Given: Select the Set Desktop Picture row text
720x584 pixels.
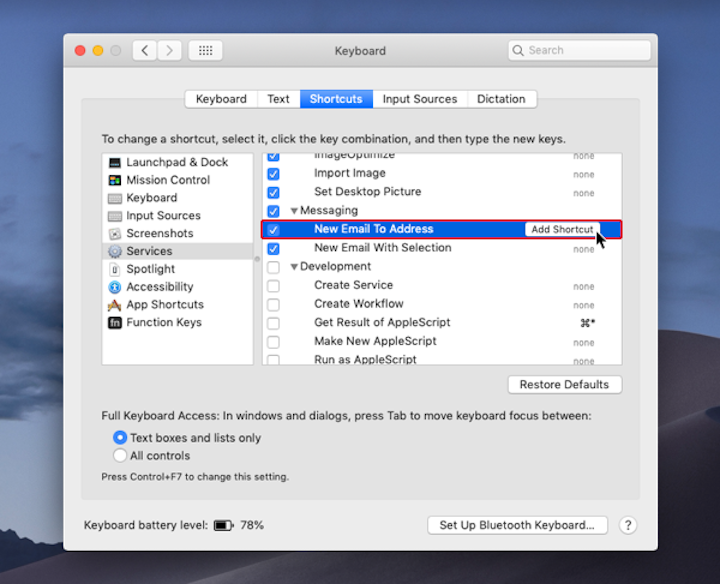Looking at the screenshot, I should pos(367,191).
